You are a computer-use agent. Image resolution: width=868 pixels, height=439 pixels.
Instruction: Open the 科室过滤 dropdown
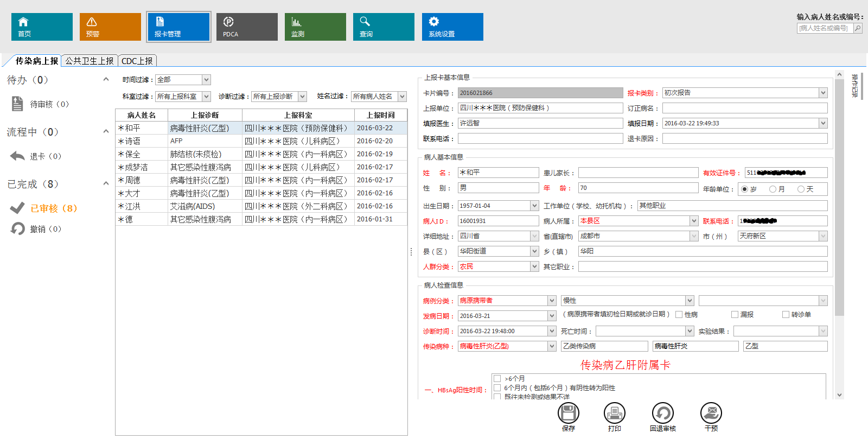point(206,97)
